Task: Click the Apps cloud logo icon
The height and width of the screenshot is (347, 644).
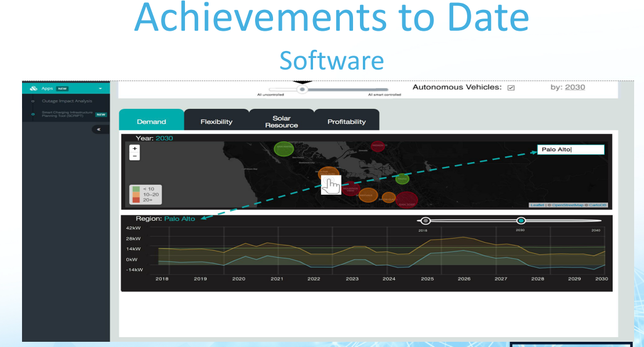Action: click(34, 89)
